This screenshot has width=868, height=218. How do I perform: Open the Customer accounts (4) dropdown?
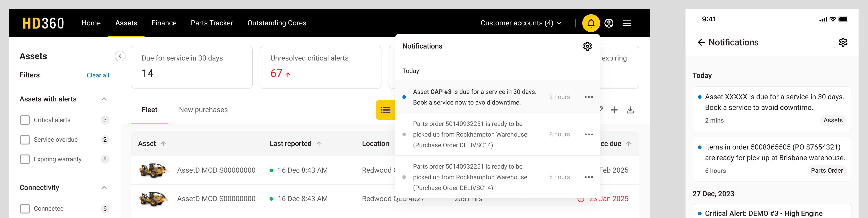[521, 23]
